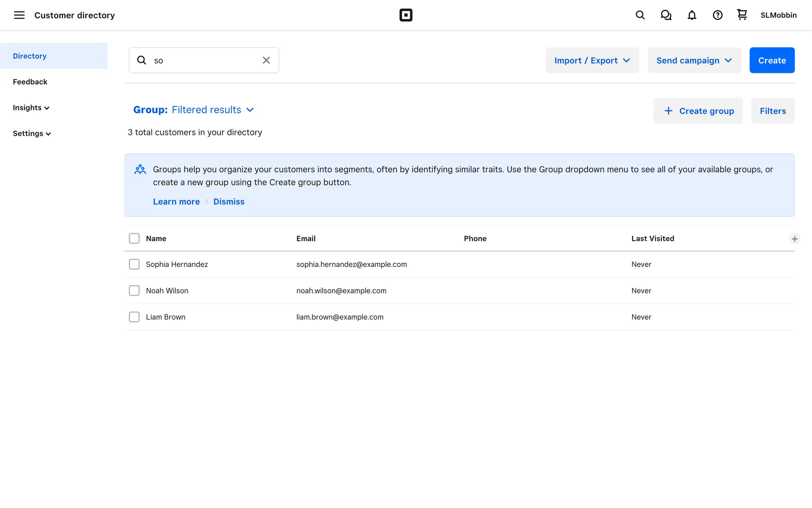
Task: Check the Sophia Hernandez checkbox
Action: [134, 264]
